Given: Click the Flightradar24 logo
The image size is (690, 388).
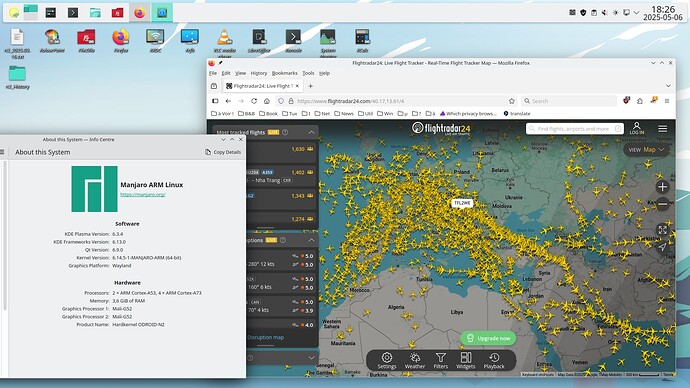Looking at the screenshot, I should 441,128.
